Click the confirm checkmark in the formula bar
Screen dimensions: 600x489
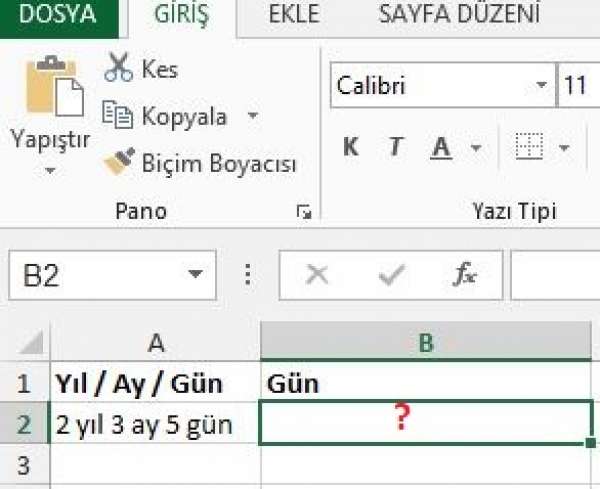click(x=391, y=274)
